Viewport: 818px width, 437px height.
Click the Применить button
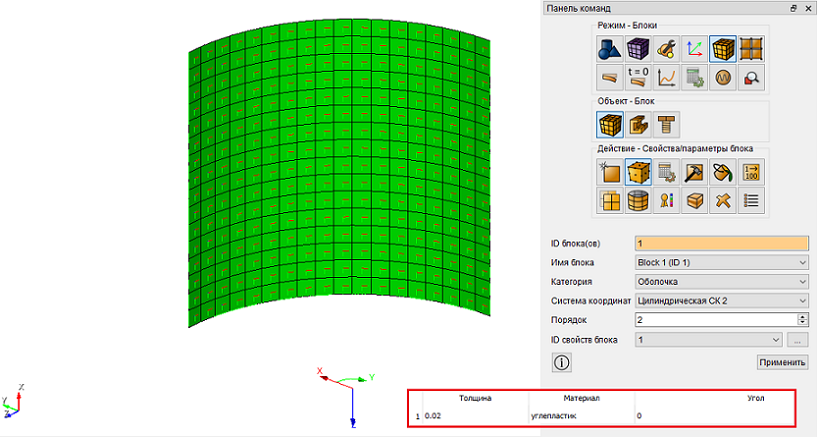coord(783,362)
